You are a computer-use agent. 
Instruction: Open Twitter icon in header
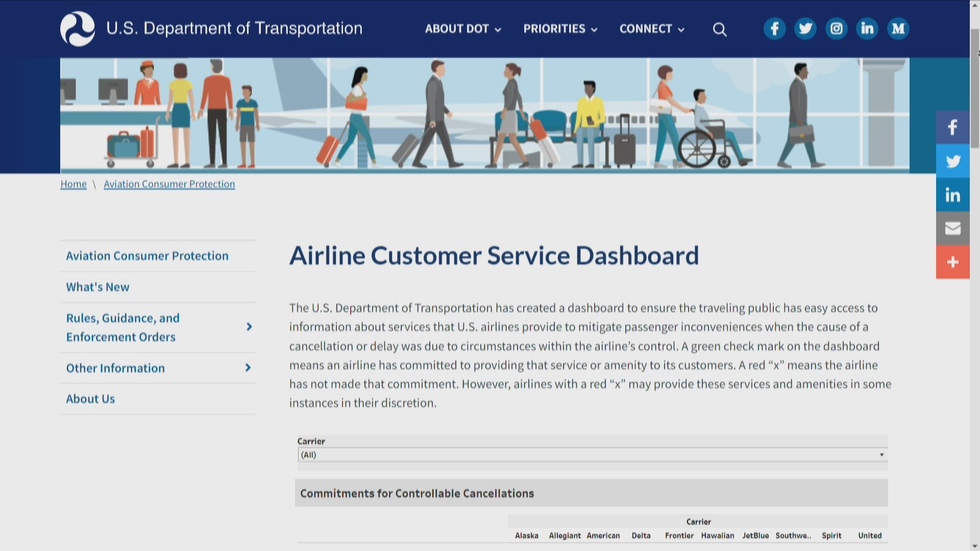[x=805, y=29]
